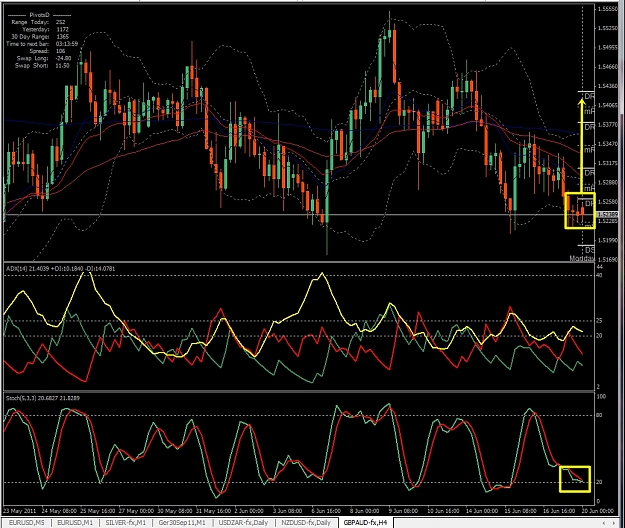Click the active GBPAUD-fx,H4 tab
Viewport: 625px width, 528px height.
tap(366, 522)
